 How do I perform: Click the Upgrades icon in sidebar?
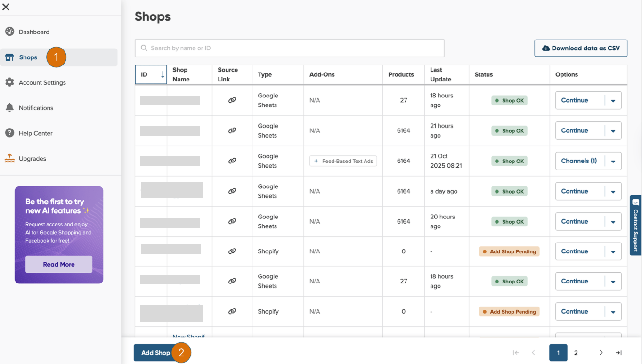point(9,159)
